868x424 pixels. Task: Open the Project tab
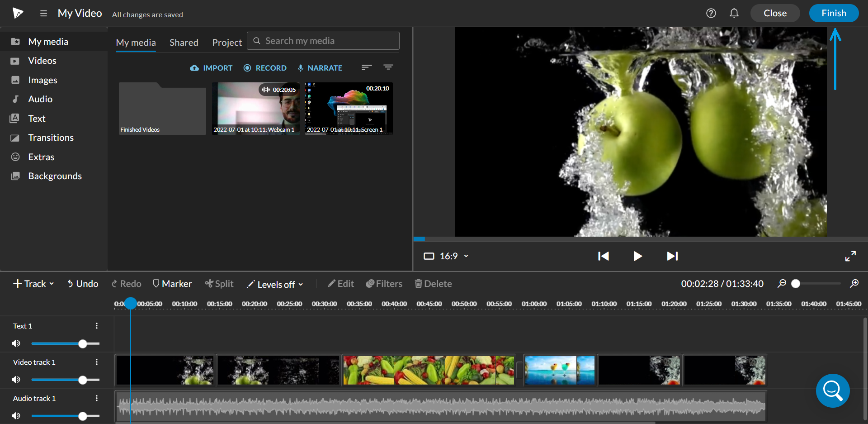coord(226,42)
